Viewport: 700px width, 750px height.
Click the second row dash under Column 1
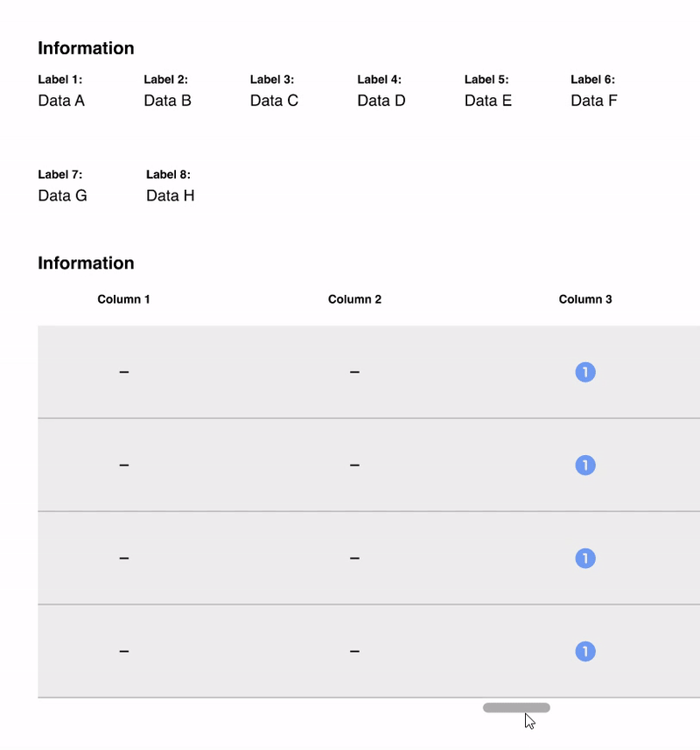click(124, 465)
